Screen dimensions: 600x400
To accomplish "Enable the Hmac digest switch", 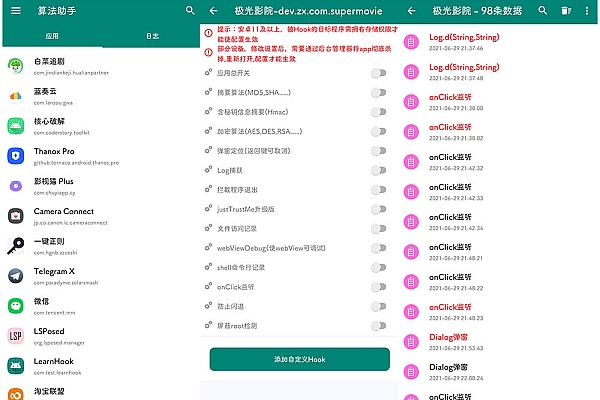I will [x=379, y=112].
